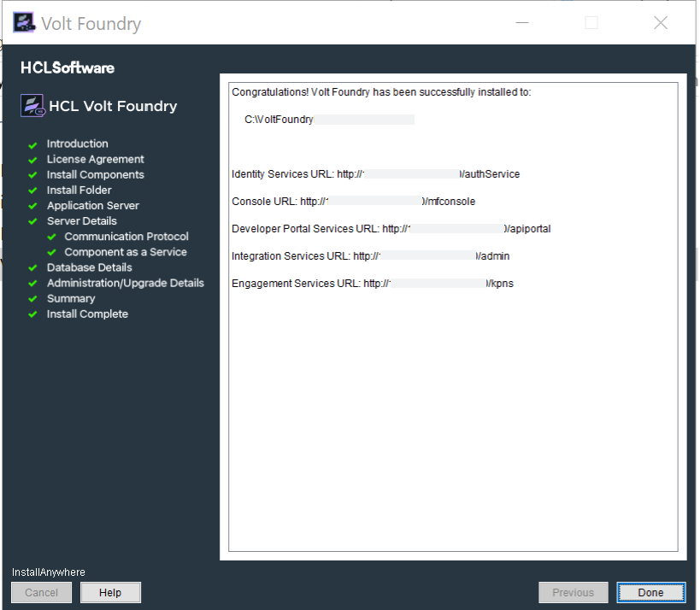The height and width of the screenshot is (610, 700).
Task: Click the checkmark next to Install Folder
Action: pos(32,191)
